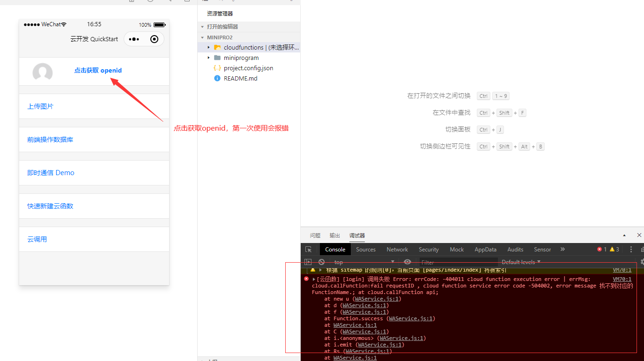Open WAService.js:1 link after i.emit
644x361 pixels.
(380, 345)
